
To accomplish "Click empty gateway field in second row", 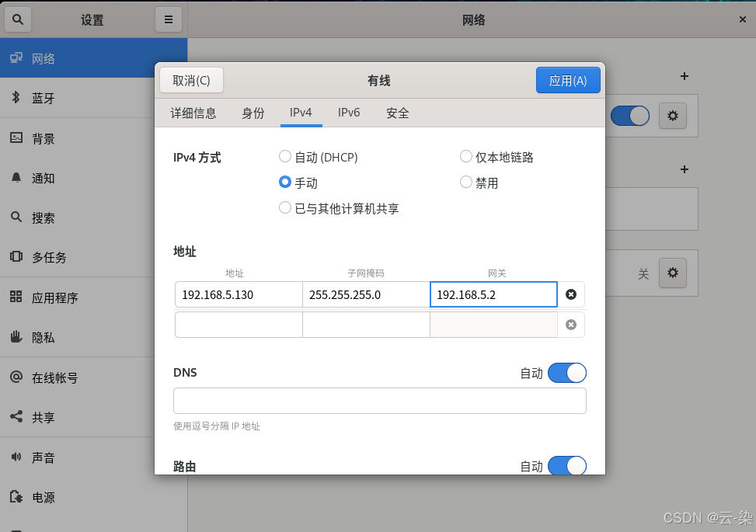I will pyautogui.click(x=493, y=325).
